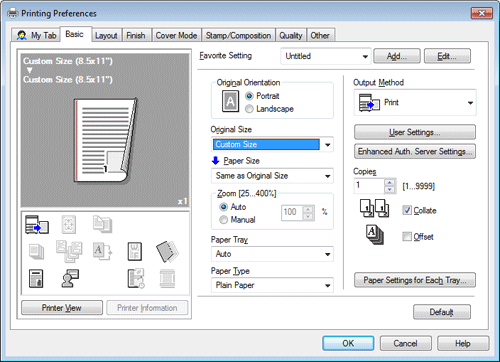Click the greyed stacked pages icon
This screenshot has width=500, height=362.
coord(36,252)
